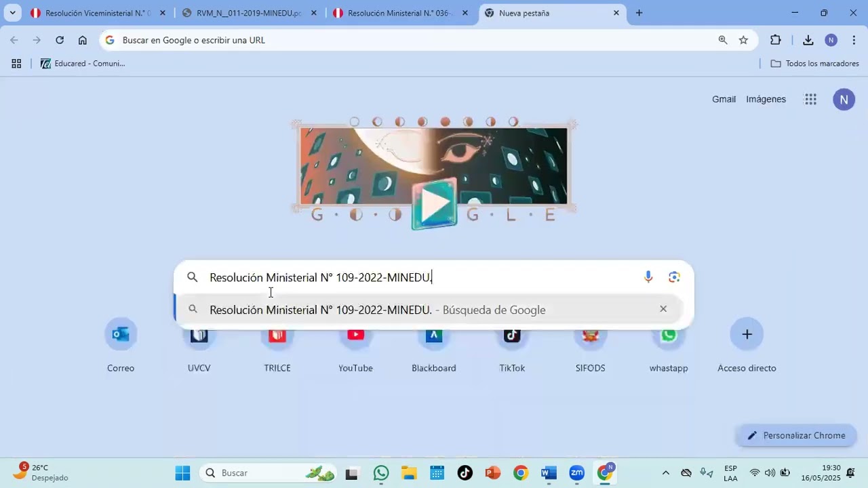The image size is (868, 488).
Task: Open the Extensions puzzle icon
Action: coord(776,40)
